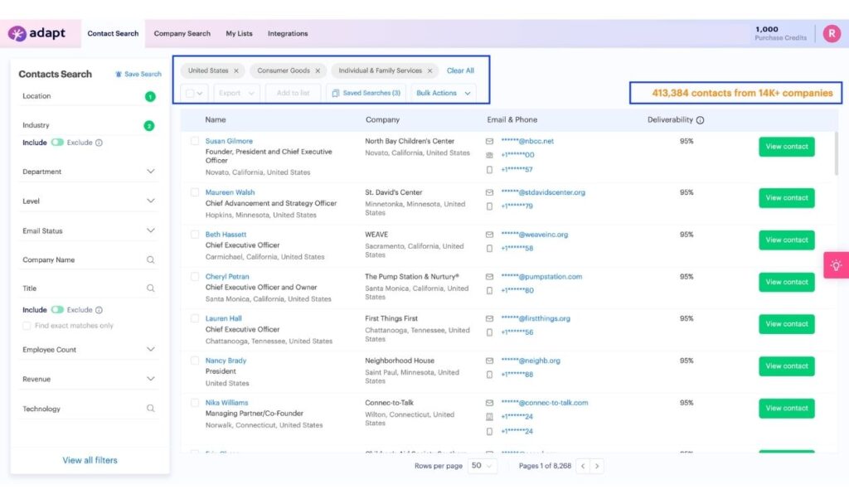The width and height of the screenshot is (849, 504).
Task: Open the Rows per page dropdown
Action: point(482,466)
